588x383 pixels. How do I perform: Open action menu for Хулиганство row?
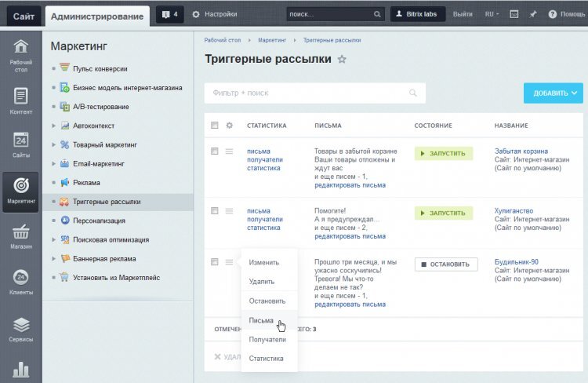(x=229, y=211)
